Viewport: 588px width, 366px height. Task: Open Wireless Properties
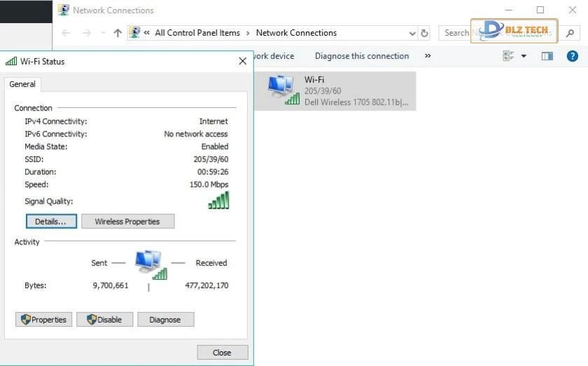127,221
